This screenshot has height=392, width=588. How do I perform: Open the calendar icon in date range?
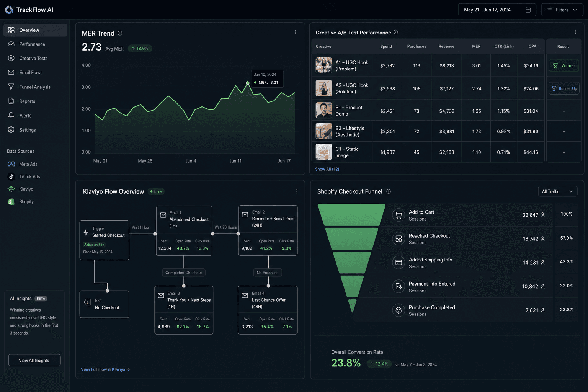[528, 10]
